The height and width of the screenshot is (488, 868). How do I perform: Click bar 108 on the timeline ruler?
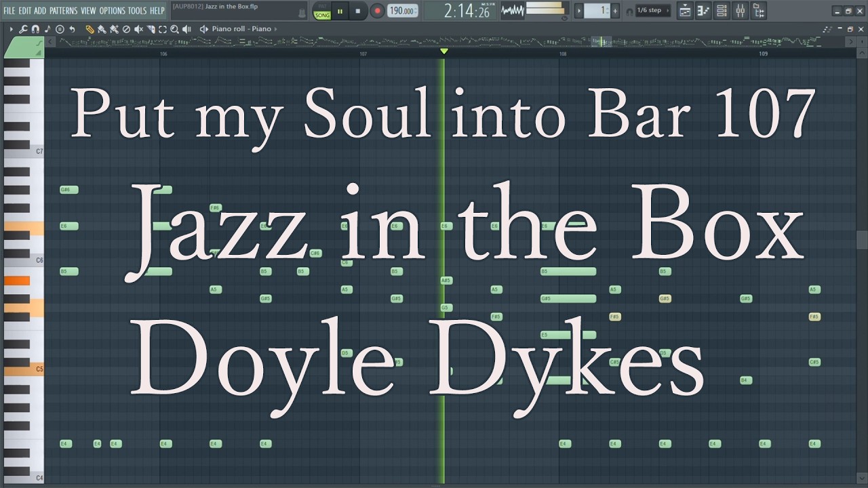563,54
